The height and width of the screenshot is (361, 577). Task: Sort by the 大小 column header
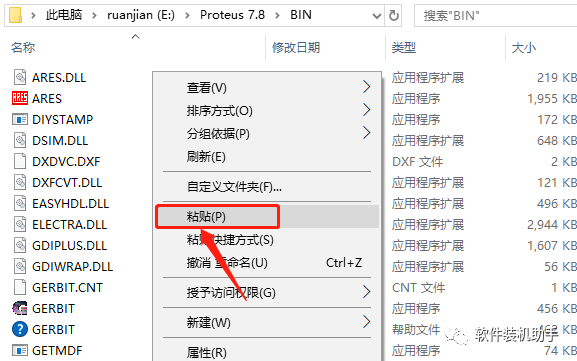[523, 47]
